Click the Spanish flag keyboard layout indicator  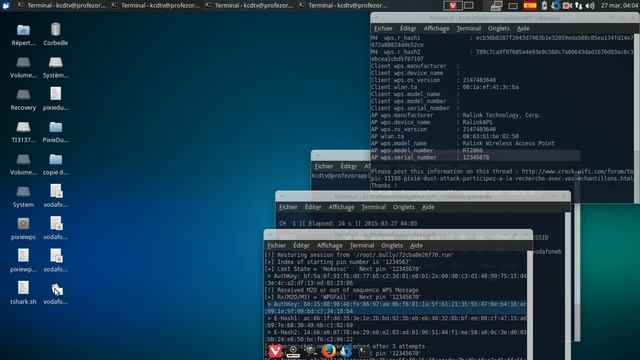pyautogui.click(x=530, y=5)
